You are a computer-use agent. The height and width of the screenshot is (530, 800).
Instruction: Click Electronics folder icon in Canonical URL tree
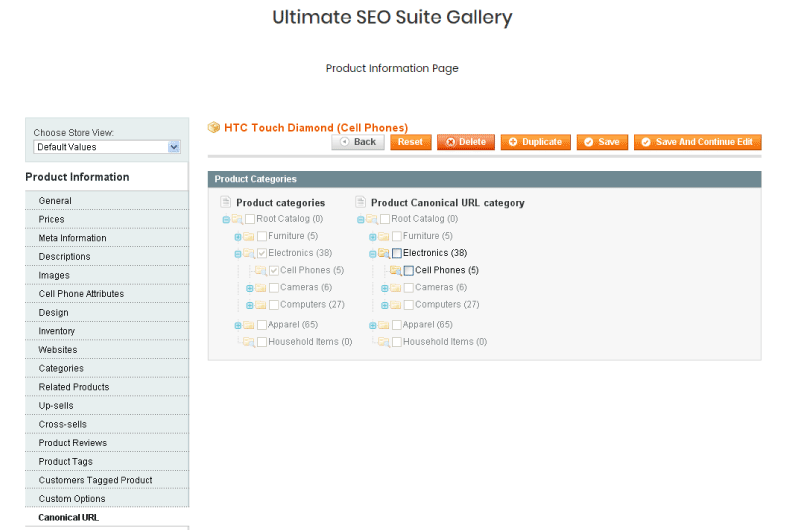point(384,253)
